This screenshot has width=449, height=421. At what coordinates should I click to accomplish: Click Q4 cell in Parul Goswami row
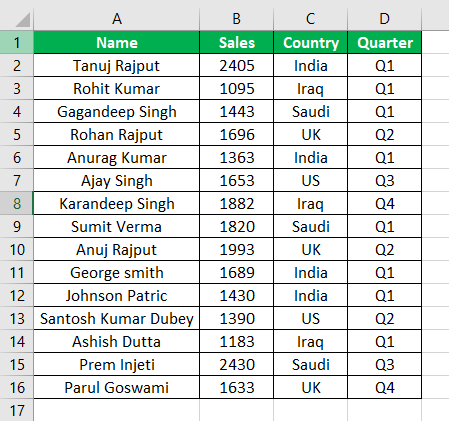(385, 387)
